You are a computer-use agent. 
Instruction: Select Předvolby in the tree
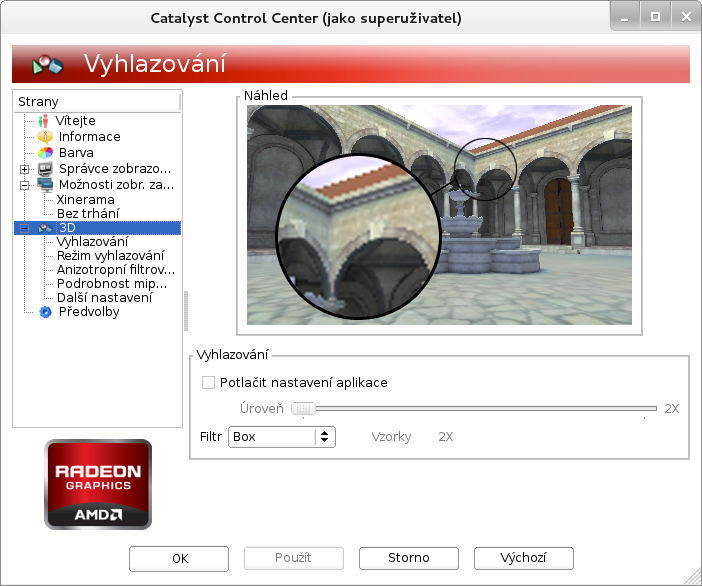(89, 312)
